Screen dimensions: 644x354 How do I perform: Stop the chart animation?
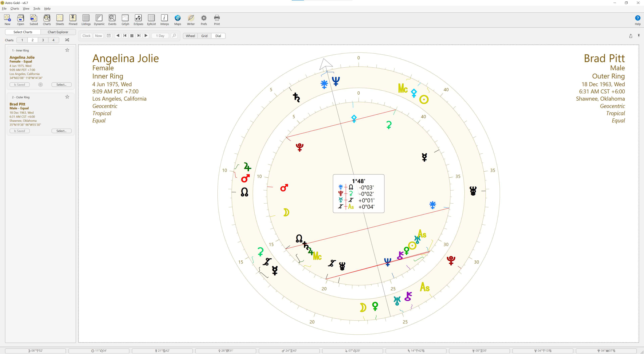click(132, 36)
